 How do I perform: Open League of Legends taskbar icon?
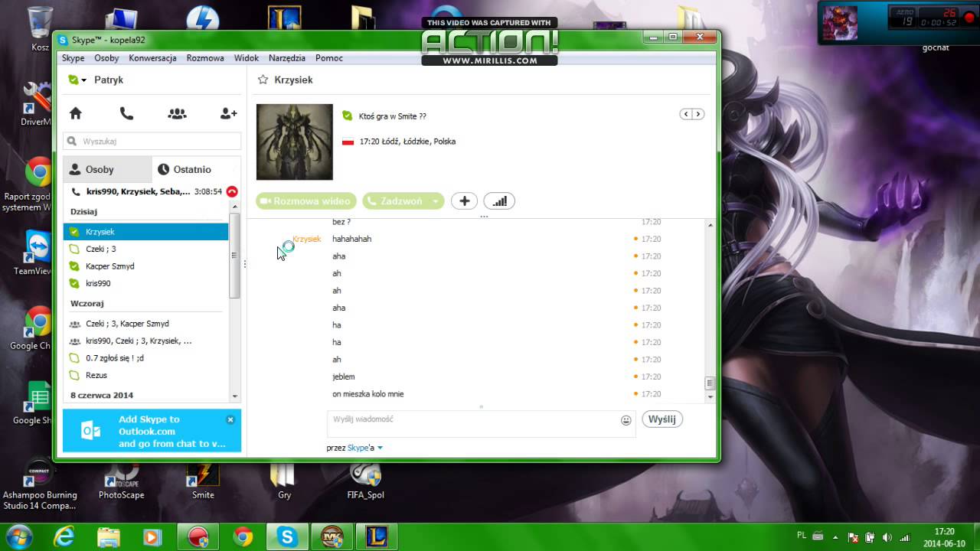pyautogui.click(x=377, y=537)
